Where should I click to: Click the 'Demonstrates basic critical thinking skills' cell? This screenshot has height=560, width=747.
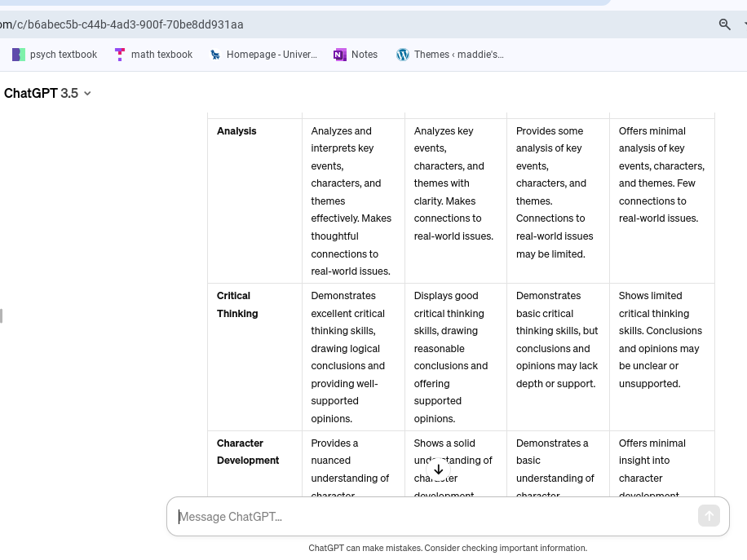point(559,357)
